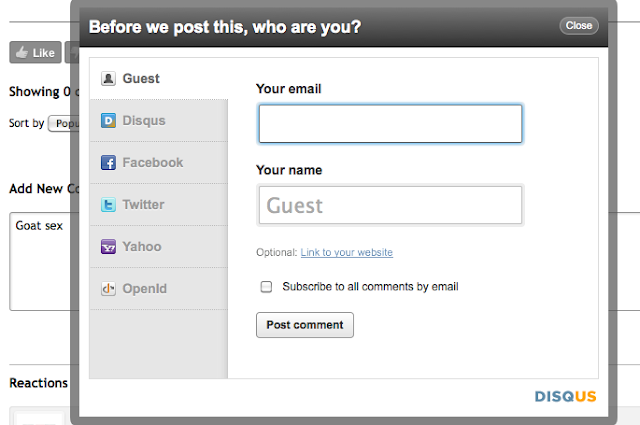This screenshot has height=425, width=640.
Task: Click the OpenId icon
Action: point(109,289)
